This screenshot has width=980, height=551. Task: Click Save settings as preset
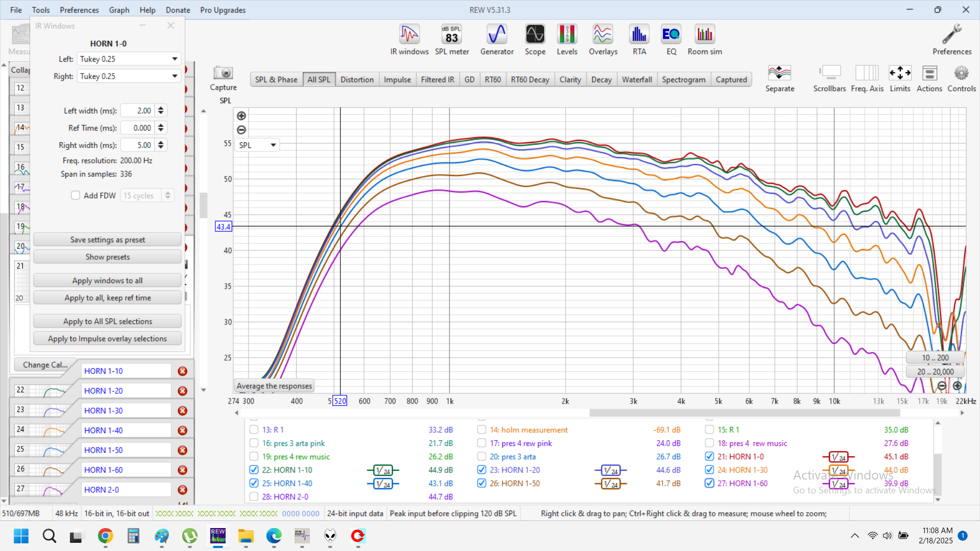(x=107, y=240)
